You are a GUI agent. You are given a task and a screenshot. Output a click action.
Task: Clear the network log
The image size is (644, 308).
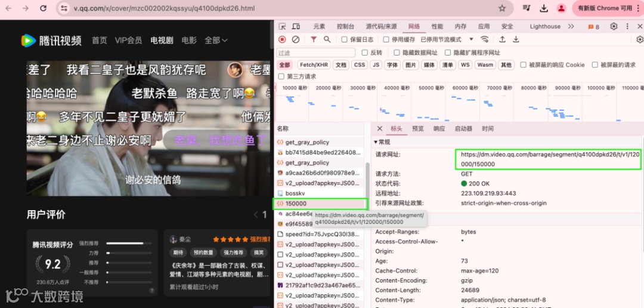coord(296,39)
